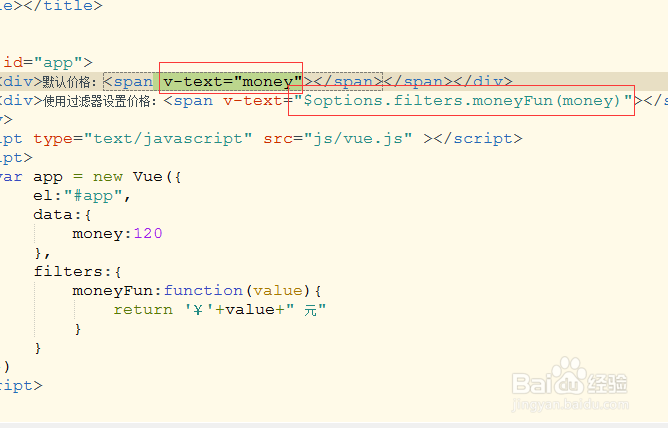Click the 'return' keyword
The height and width of the screenshot is (428, 668).
(x=143, y=309)
